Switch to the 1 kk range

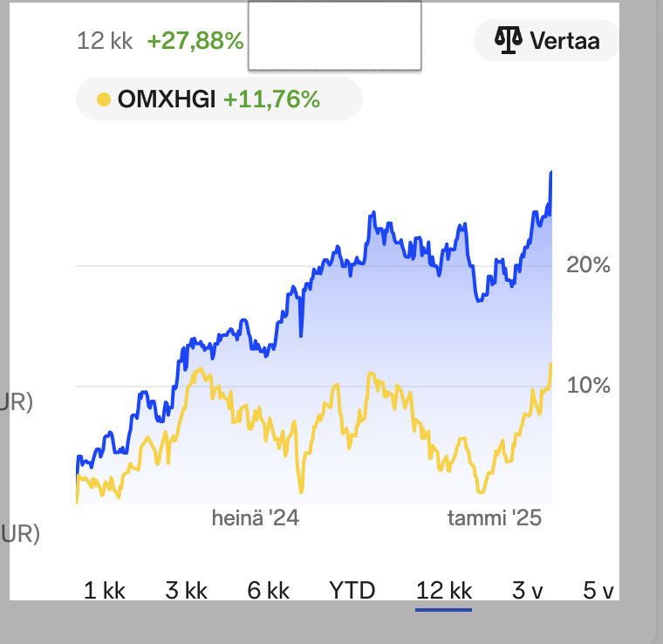pos(105,591)
